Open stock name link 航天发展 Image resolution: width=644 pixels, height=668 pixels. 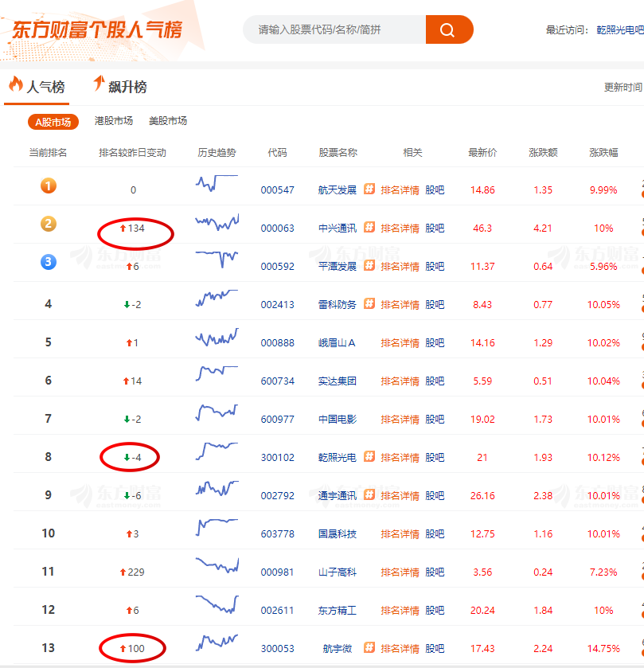(338, 190)
